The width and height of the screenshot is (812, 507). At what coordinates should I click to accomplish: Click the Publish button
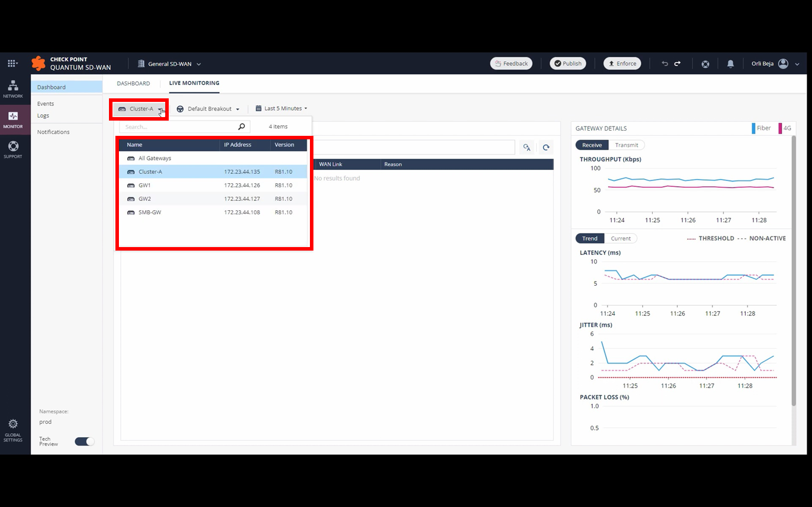pos(568,63)
